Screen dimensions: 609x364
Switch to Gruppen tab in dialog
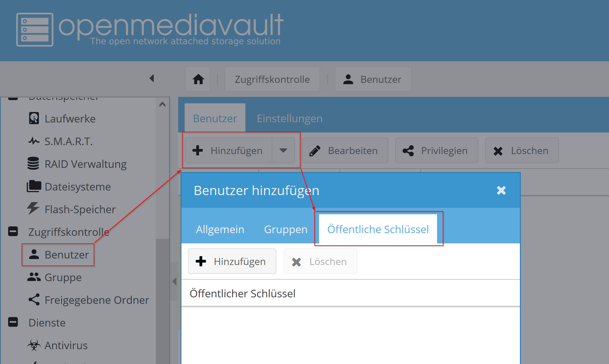(x=286, y=229)
